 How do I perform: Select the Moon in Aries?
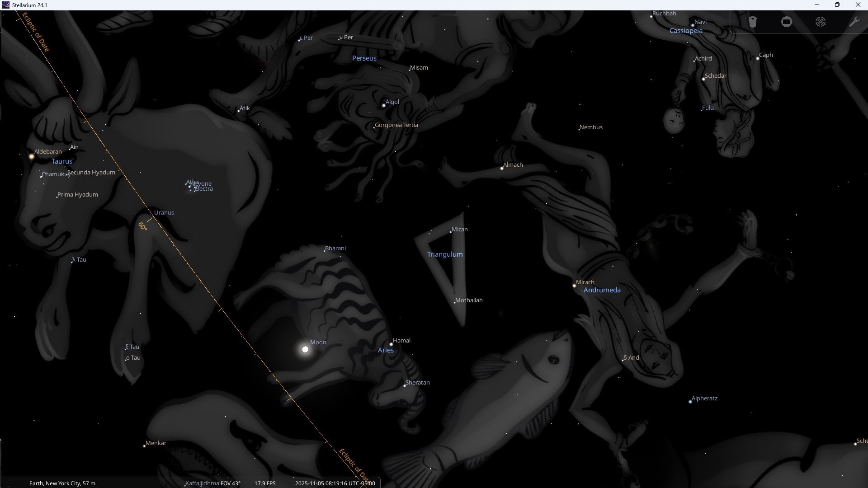click(x=305, y=349)
